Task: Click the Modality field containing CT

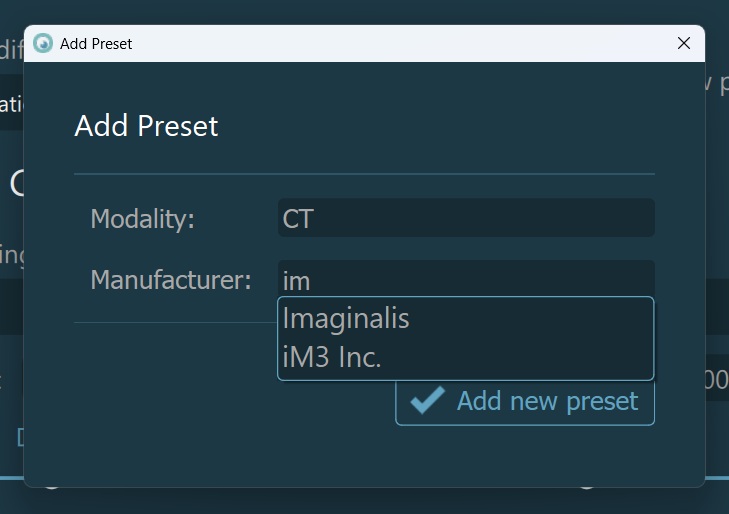Action: click(x=466, y=218)
